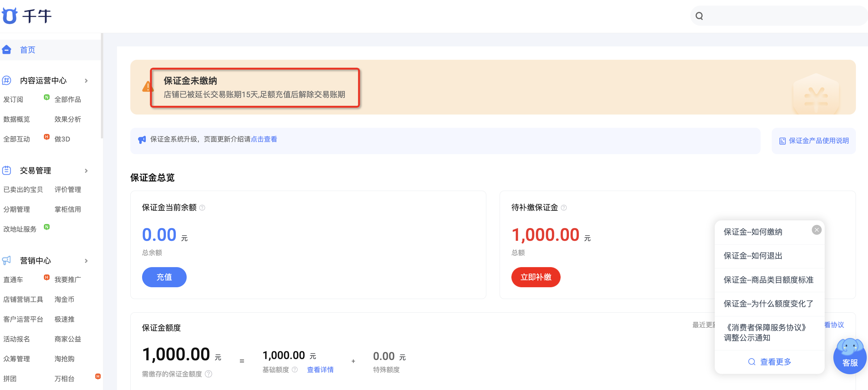Click the Qianniu logo icon
868x390 pixels.
pos(9,15)
